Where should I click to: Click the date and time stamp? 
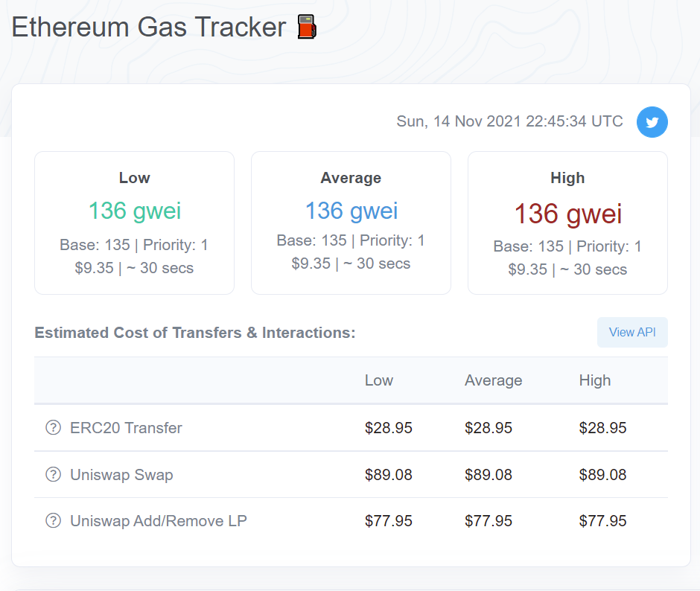pos(509,121)
